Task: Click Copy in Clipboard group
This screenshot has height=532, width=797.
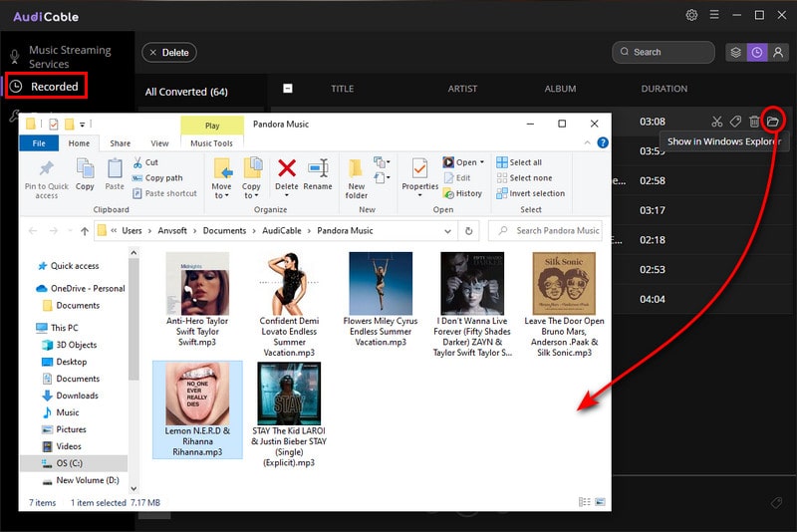Action: (x=85, y=174)
